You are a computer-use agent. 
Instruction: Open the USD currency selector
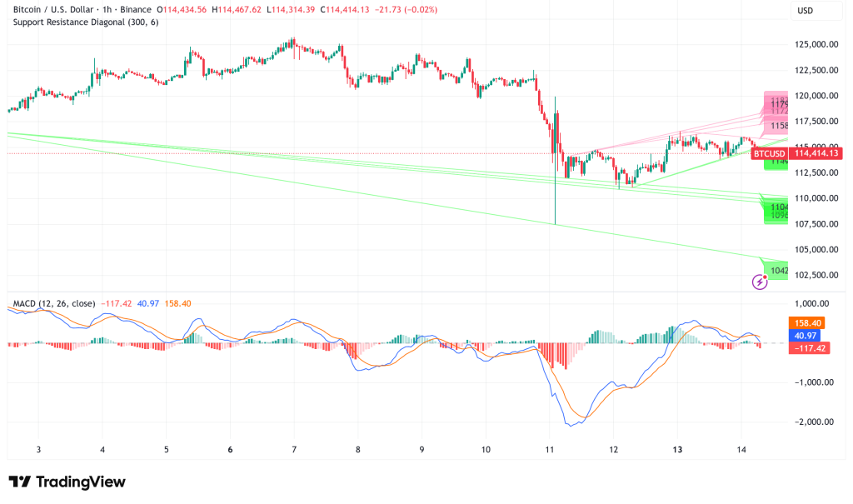pyautogui.click(x=805, y=11)
